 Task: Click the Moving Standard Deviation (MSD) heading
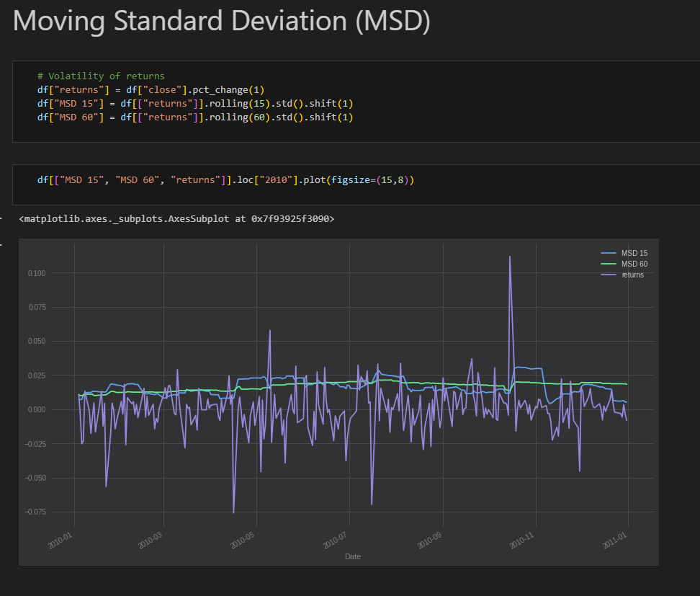[x=221, y=21]
